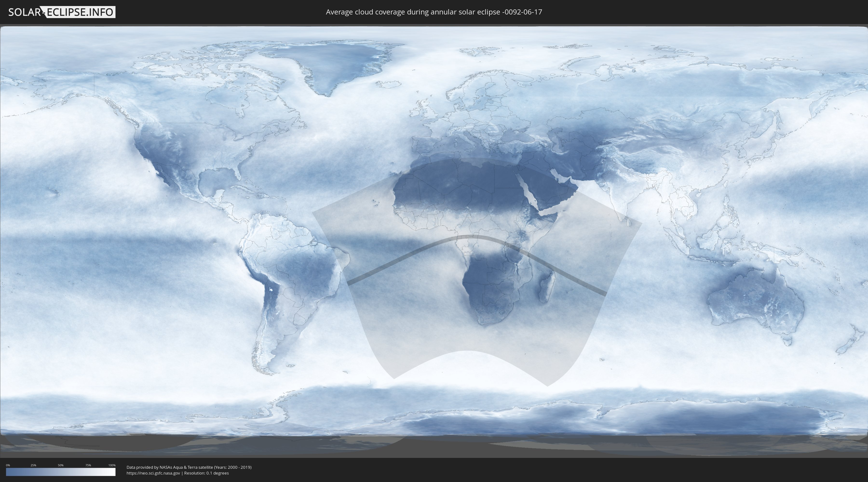
Task: Click the 25% legend label
Action: pyautogui.click(x=33, y=465)
